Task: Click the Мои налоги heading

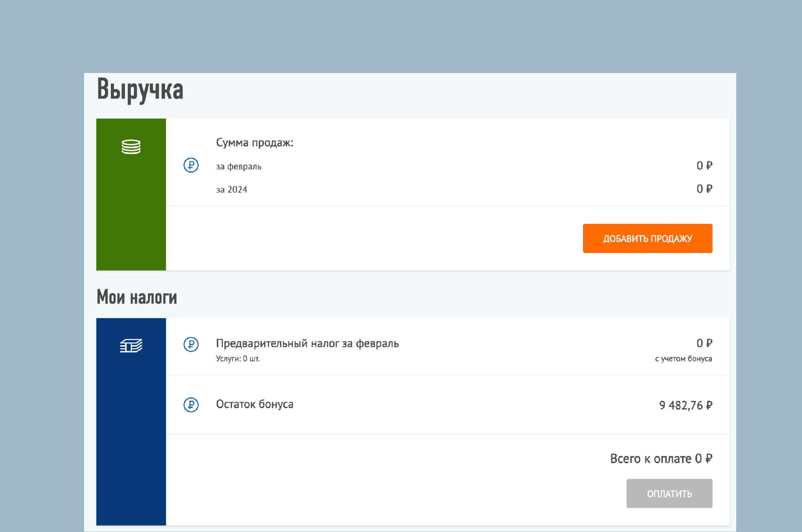Action: click(136, 297)
